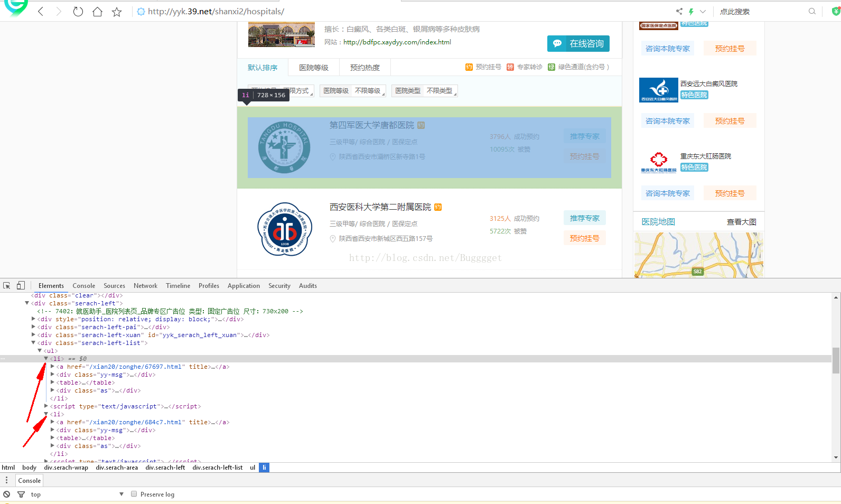This screenshot has width=841, height=504.
Task: Click the location pin icon beside 西五路157号
Action: point(333,239)
